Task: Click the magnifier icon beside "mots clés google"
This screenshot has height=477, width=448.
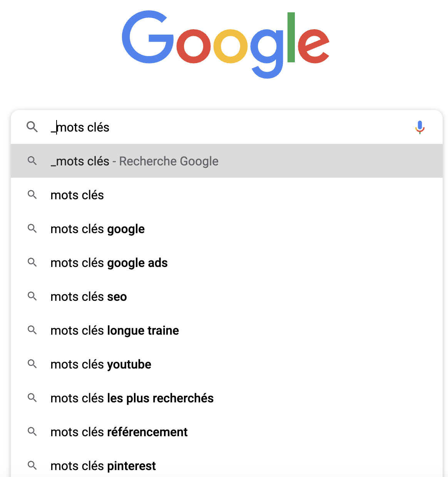Action: [x=32, y=228]
